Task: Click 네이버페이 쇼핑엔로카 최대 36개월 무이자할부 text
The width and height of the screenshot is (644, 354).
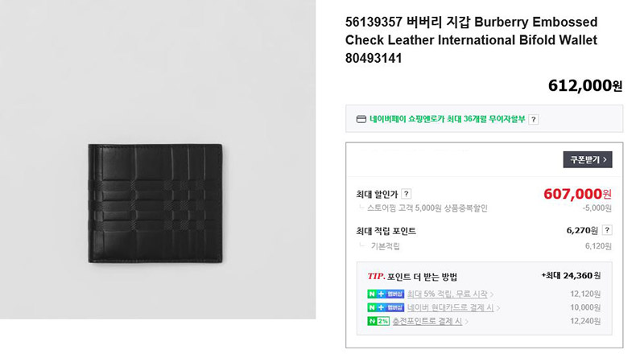Action: [x=448, y=119]
